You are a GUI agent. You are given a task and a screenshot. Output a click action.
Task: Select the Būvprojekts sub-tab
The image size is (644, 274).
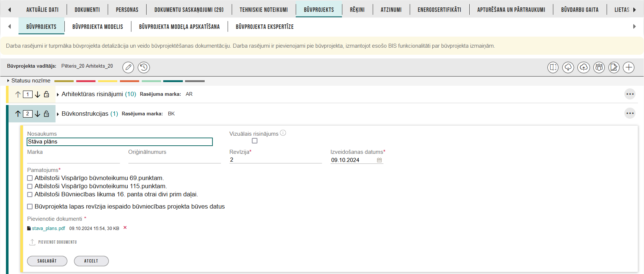pyautogui.click(x=41, y=27)
